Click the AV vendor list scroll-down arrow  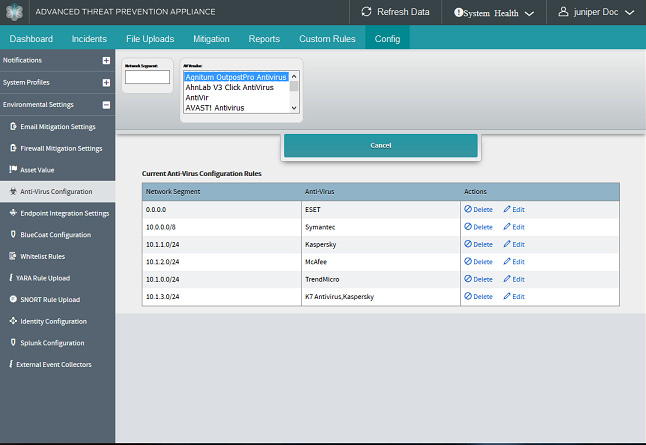(x=294, y=108)
